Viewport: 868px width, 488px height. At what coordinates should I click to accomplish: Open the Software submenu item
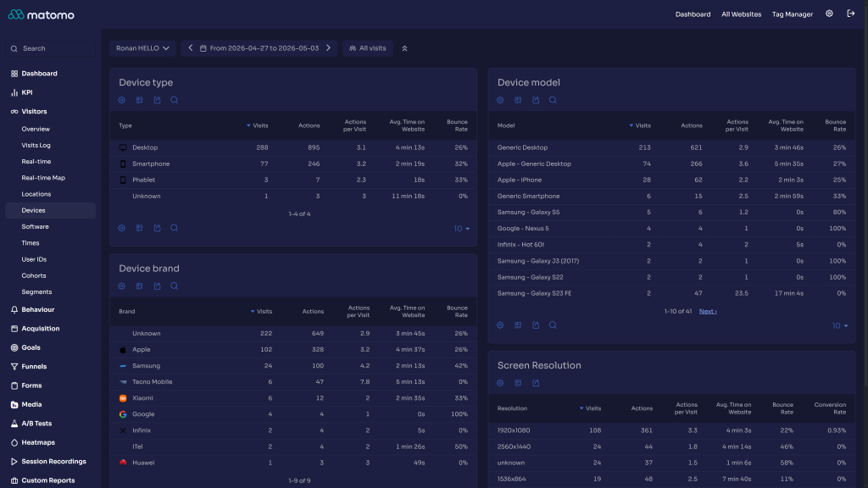click(x=35, y=227)
